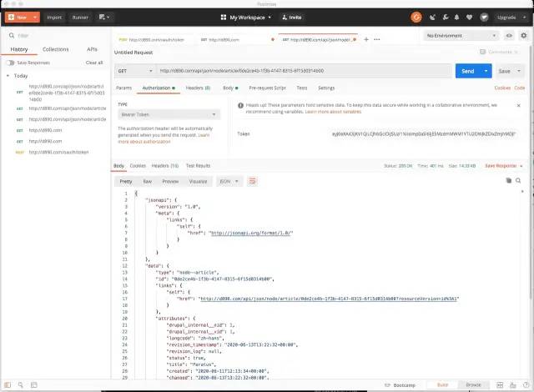Open the manage environments gear icon
534x392 pixels.
[524, 35]
